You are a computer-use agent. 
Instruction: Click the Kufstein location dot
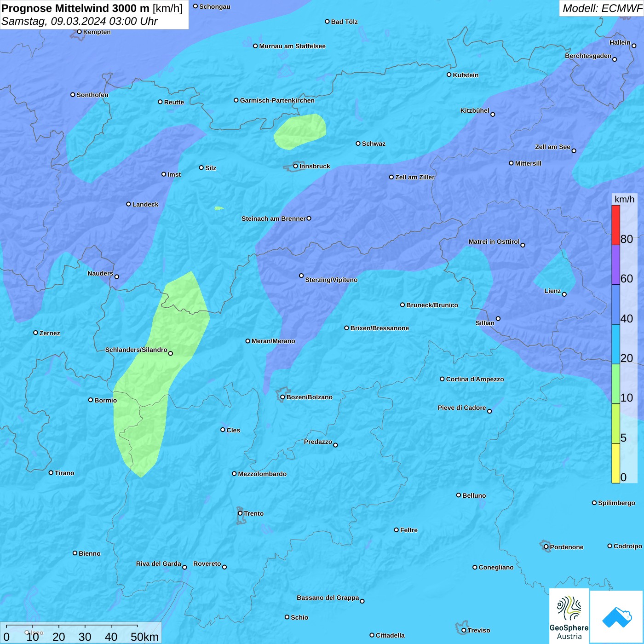click(449, 75)
